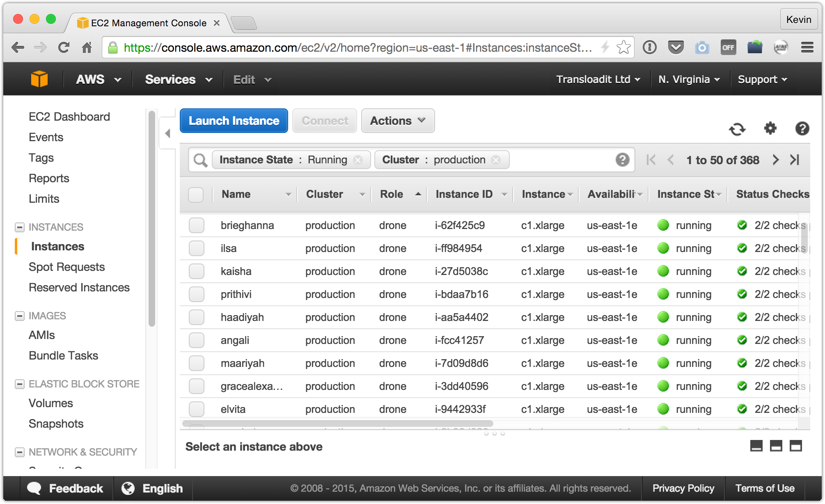The image size is (825, 504).
Task: Tick the kaisha instance checkbox
Action: [196, 271]
